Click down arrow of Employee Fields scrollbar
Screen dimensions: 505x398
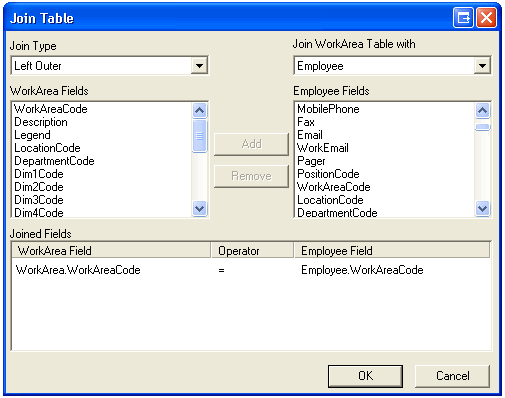pyautogui.click(x=483, y=209)
